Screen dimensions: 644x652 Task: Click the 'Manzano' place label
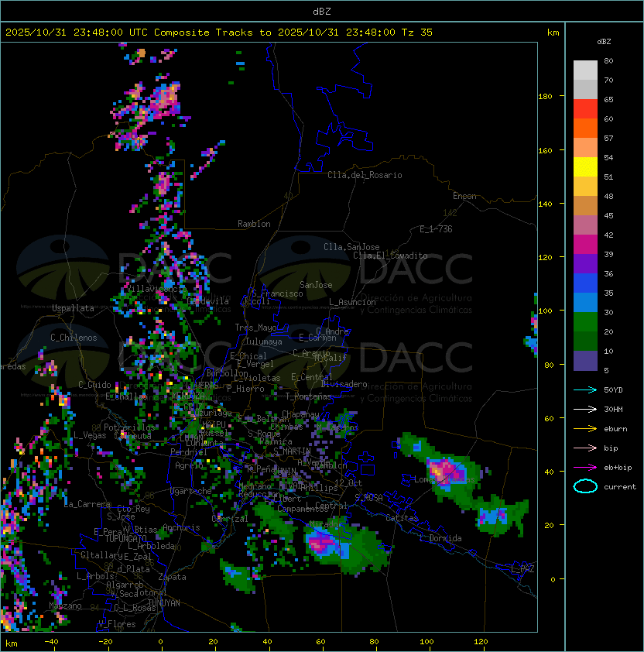click(65, 606)
